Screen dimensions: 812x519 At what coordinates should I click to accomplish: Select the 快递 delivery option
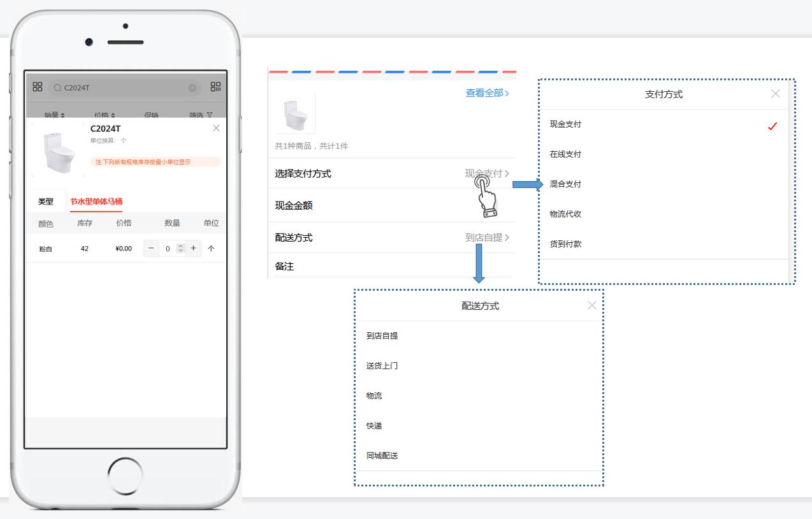373,425
